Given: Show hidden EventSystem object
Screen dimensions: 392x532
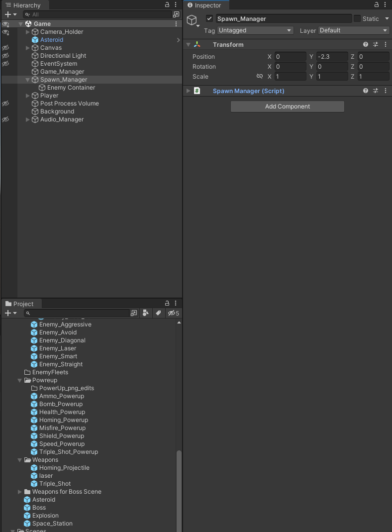Looking at the screenshot, I should (5, 64).
